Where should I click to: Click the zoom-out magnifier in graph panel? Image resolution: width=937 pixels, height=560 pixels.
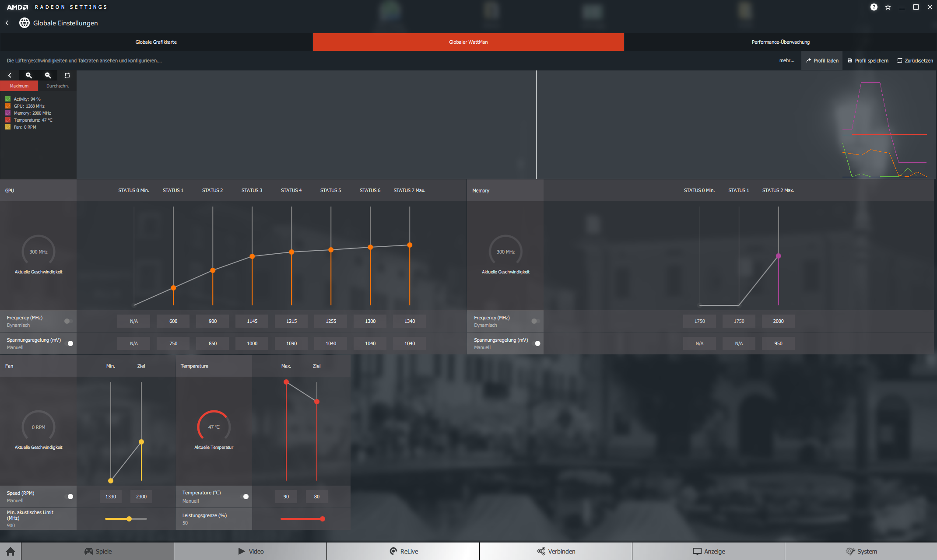48,75
